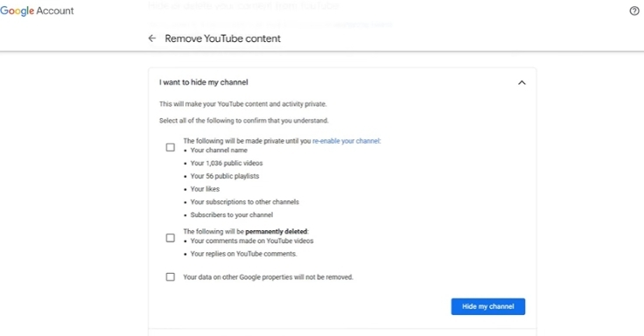Click 'Your 56 public playlists' text
Image resolution: width=644 pixels, height=336 pixels.
click(225, 176)
